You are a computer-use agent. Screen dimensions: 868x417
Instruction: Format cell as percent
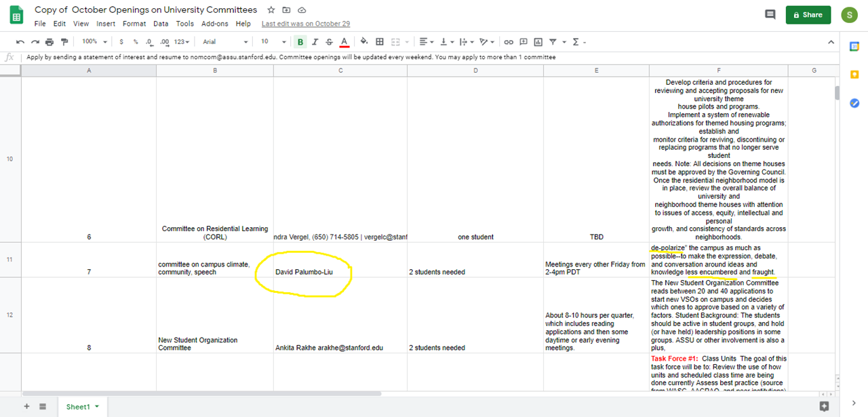tap(136, 42)
